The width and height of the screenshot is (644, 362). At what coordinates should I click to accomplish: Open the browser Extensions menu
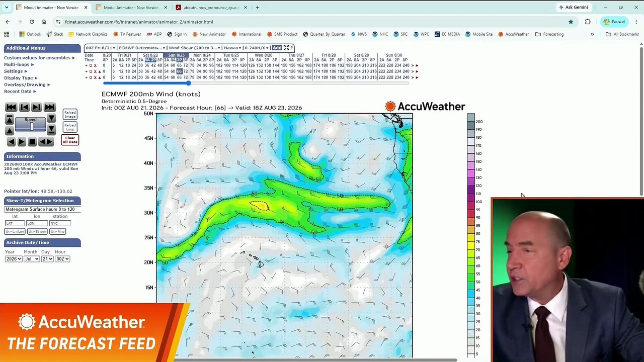588,22
